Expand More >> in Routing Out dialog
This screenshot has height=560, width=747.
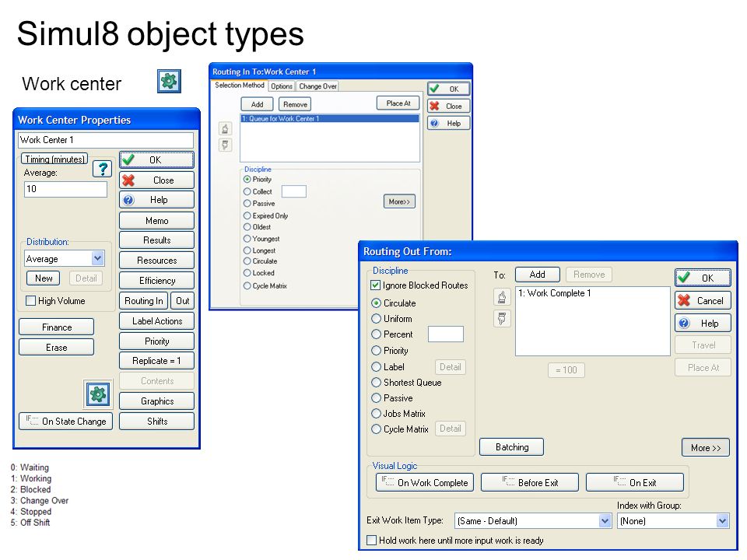click(x=706, y=448)
